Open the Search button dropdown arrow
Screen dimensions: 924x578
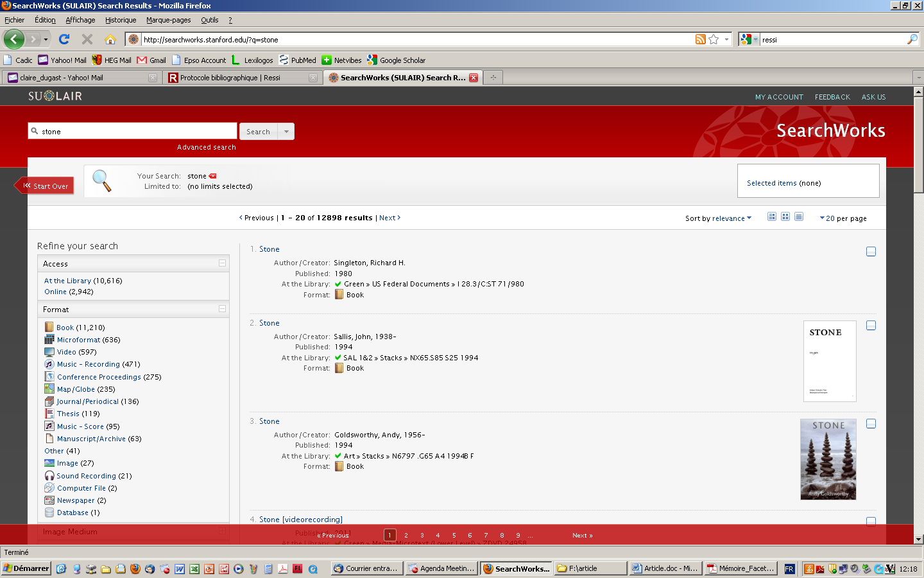click(x=286, y=132)
